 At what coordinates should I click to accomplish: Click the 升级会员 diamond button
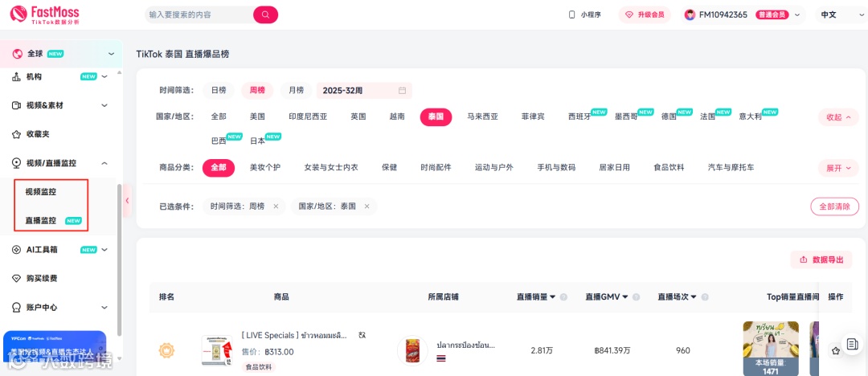coord(645,15)
